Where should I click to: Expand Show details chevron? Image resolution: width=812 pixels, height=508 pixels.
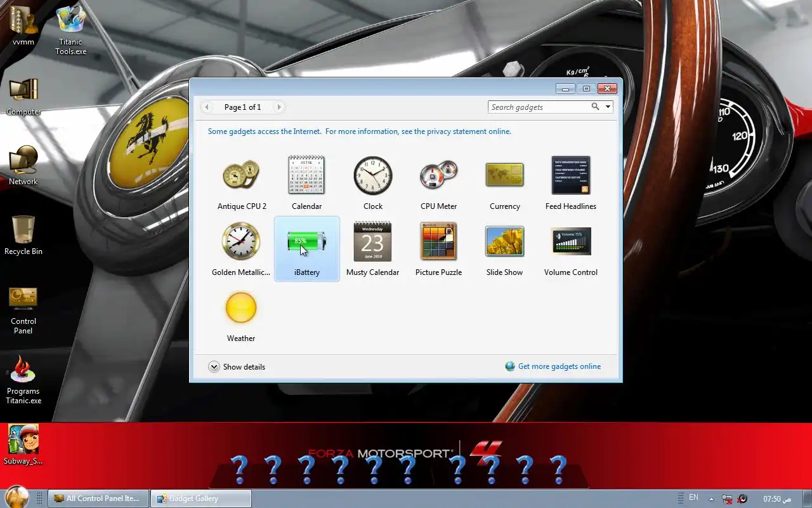coord(214,366)
